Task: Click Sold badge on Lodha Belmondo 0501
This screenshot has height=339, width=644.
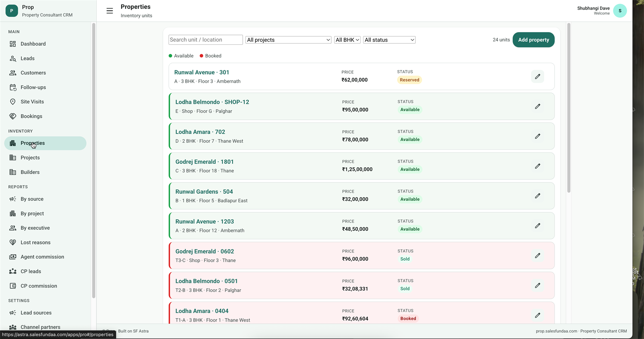Action: pos(405,289)
